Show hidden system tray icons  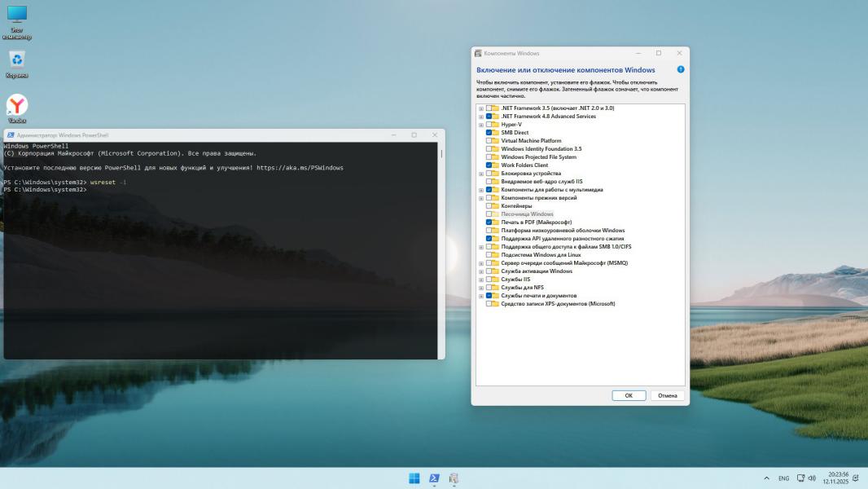click(766, 478)
